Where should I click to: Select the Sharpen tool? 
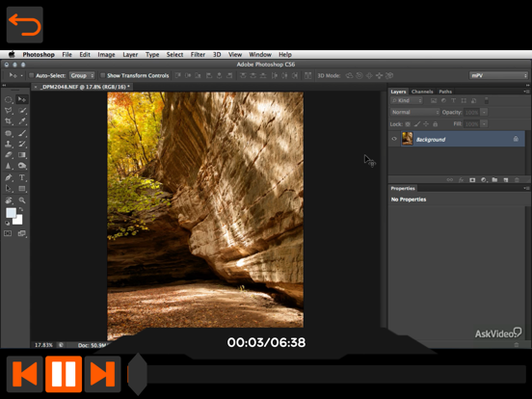click(x=9, y=166)
